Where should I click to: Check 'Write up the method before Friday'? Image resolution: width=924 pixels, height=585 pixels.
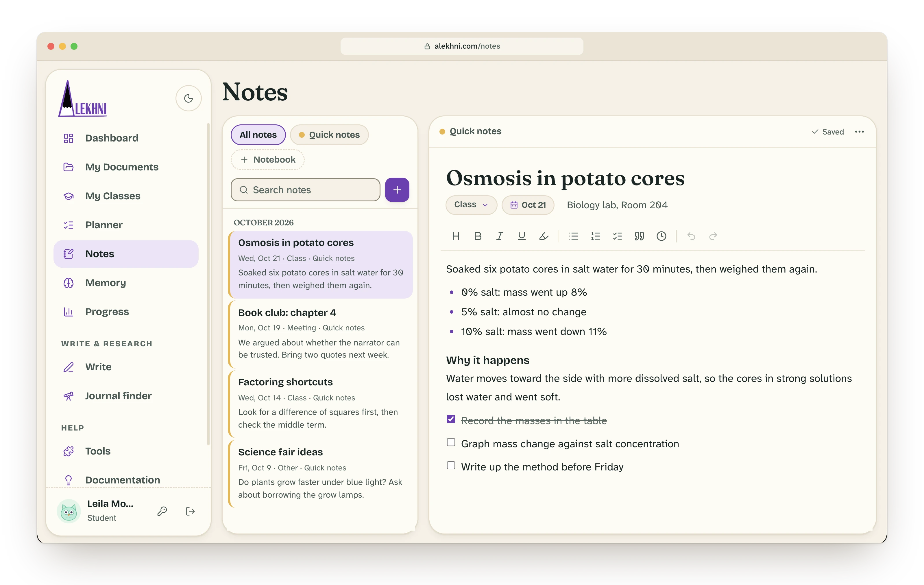pos(451,466)
